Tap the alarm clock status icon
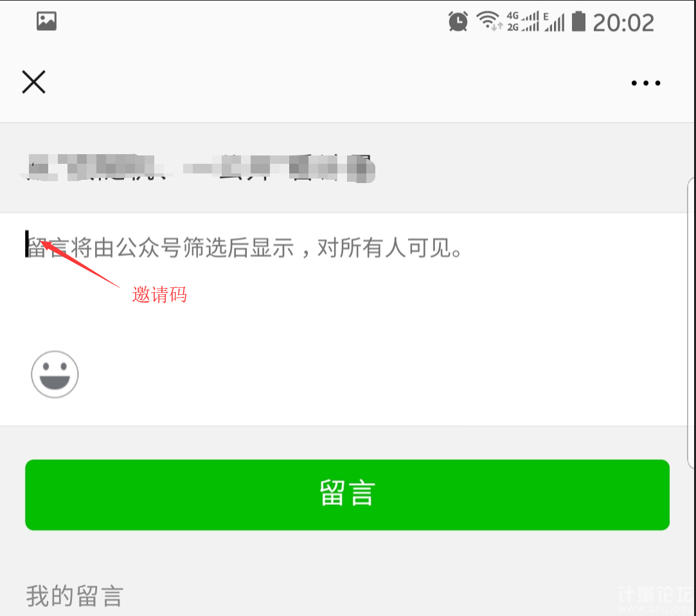This screenshot has height=616, width=696. click(458, 21)
